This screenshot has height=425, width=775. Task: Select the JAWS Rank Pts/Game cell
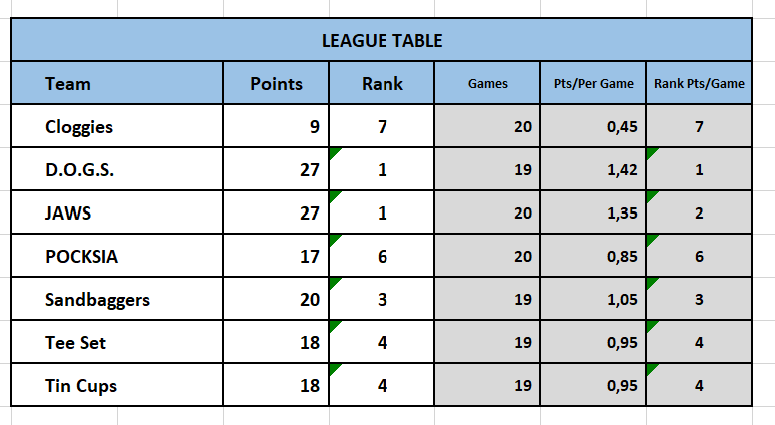pos(699,213)
